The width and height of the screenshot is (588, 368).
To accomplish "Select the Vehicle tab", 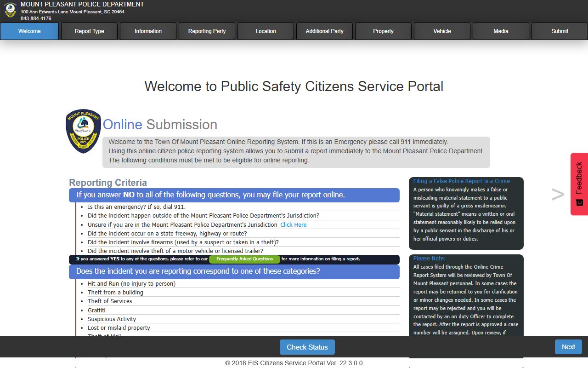I will (x=442, y=31).
